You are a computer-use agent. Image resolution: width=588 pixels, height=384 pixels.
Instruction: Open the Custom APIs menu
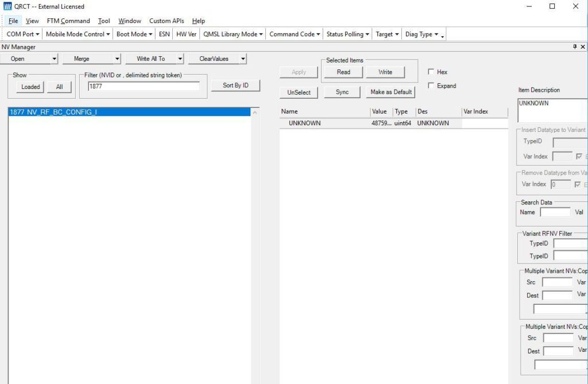(x=167, y=21)
